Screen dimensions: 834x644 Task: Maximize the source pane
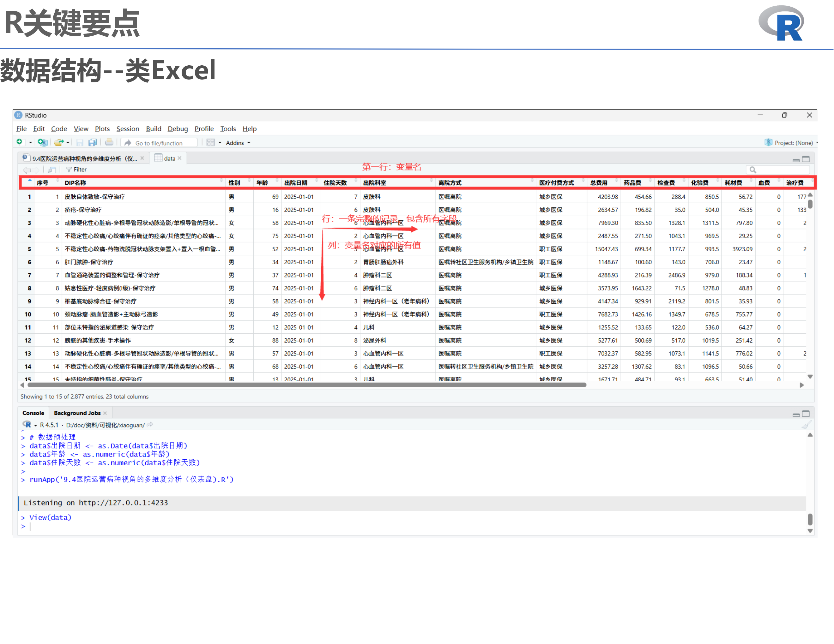click(806, 159)
